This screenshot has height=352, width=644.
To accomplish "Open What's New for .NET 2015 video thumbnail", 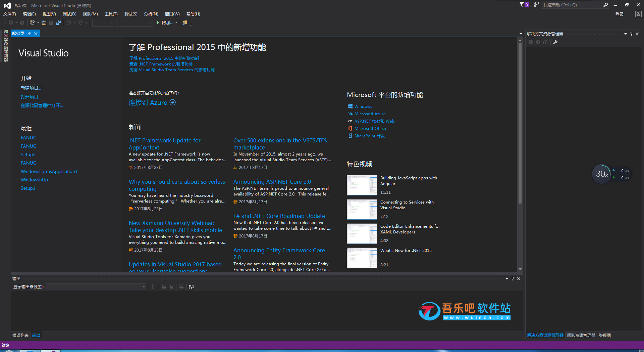I will [x=362, y=258].
